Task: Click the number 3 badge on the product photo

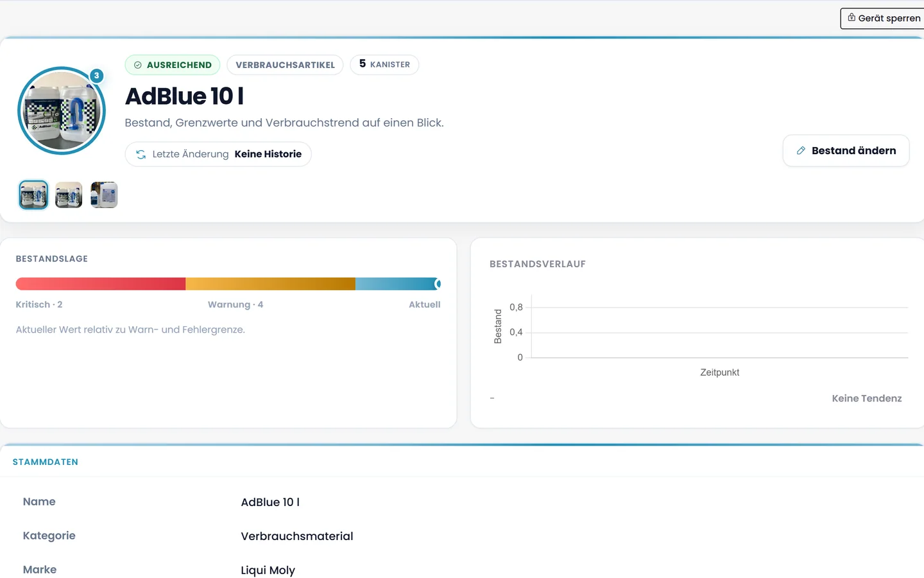Action: pyautogui.click(x=97, y=76)
